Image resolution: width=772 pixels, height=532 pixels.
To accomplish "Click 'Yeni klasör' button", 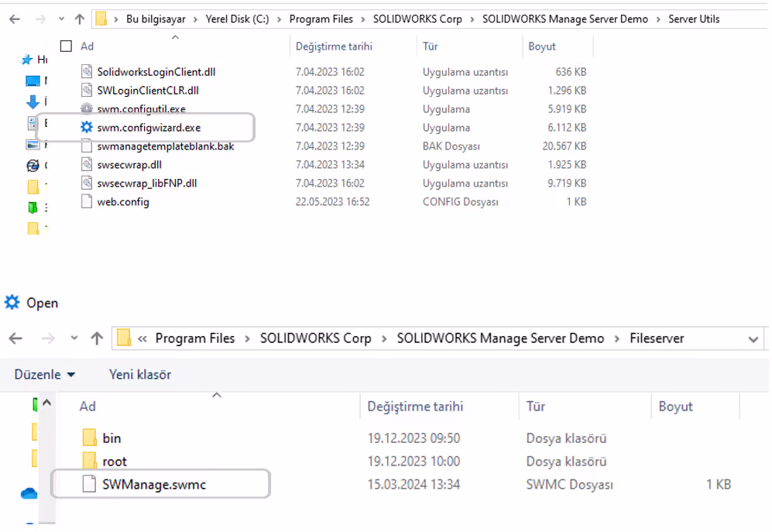I will click(140, 375).
